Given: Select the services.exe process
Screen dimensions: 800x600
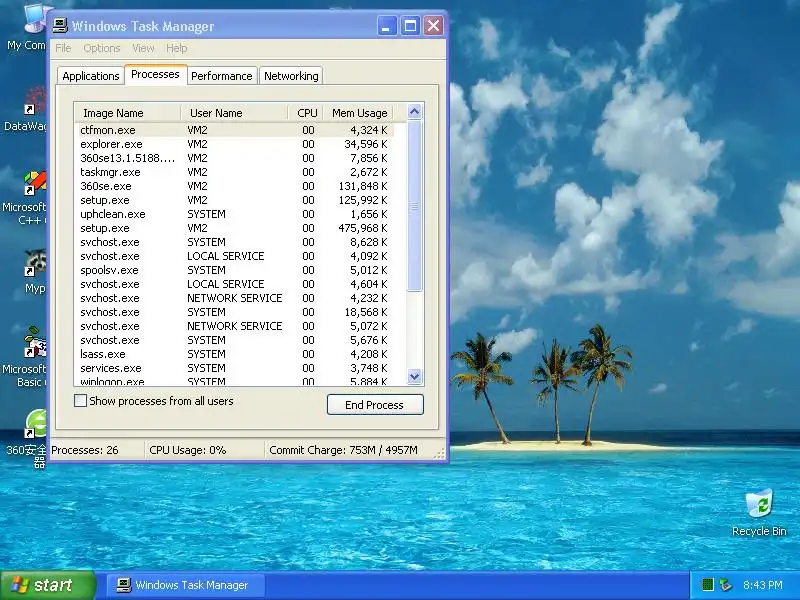Looking at the screenshot, I should click(x=235, y=368).
